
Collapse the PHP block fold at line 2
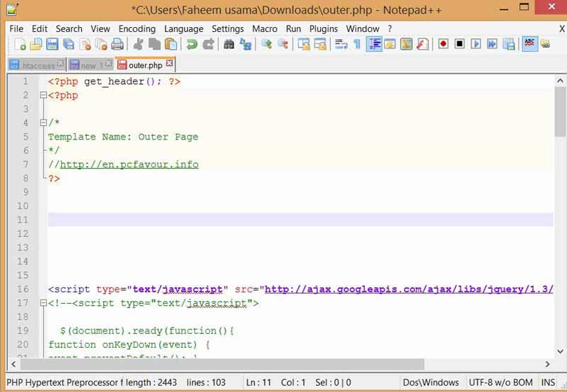point(43,95)
